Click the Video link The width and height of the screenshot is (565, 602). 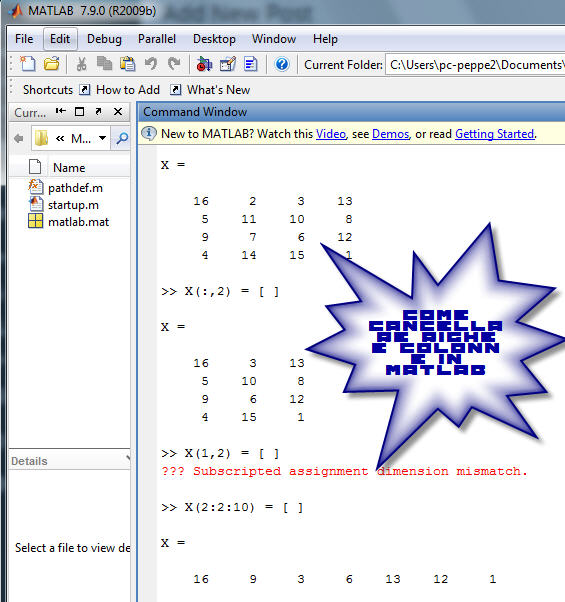331,134
